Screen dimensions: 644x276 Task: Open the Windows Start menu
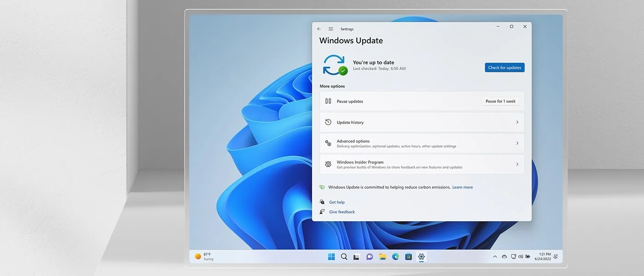pyautogui.click(x=331, y=257)
